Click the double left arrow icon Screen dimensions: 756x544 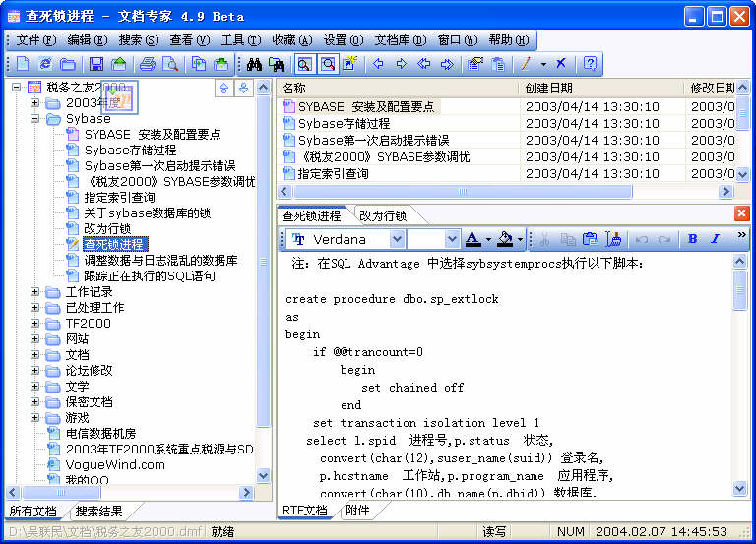[424, 64]
